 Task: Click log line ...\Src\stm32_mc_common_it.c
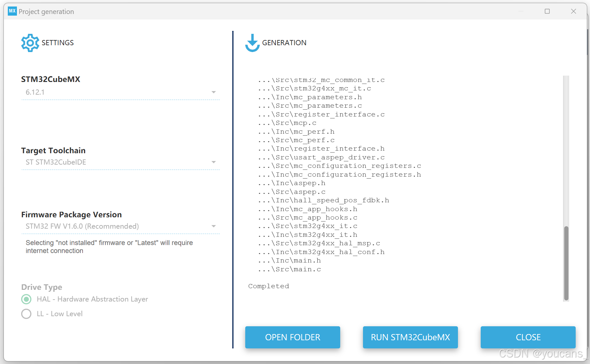[321, 80]
